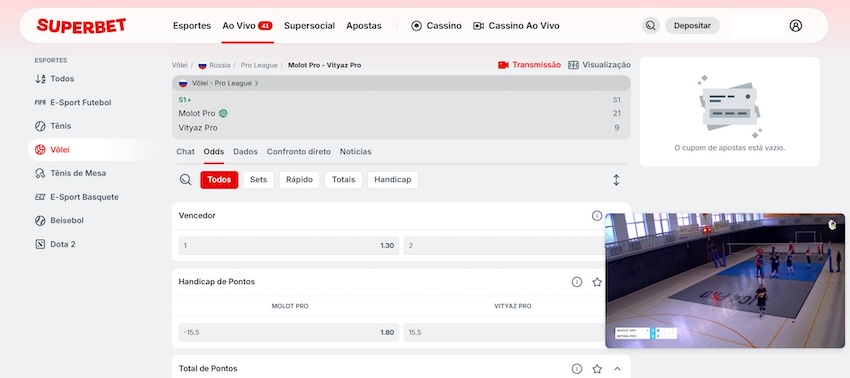The width and height of the screenshot is (850, 378).
Task: Click the info icon on Handicap de Pontos
Action: pos(577,282)
